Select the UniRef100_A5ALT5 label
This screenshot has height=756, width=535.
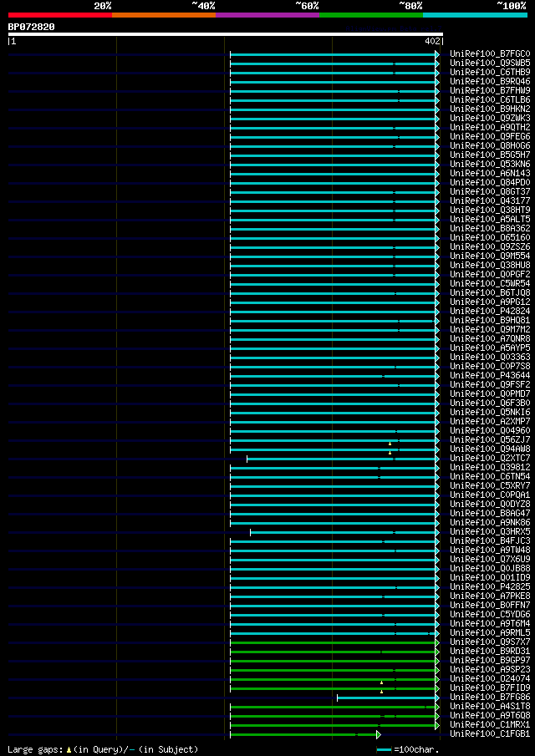pos(490,219)
